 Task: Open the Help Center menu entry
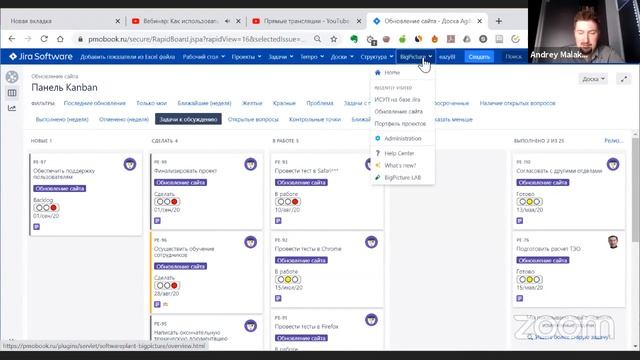(399, 153)
